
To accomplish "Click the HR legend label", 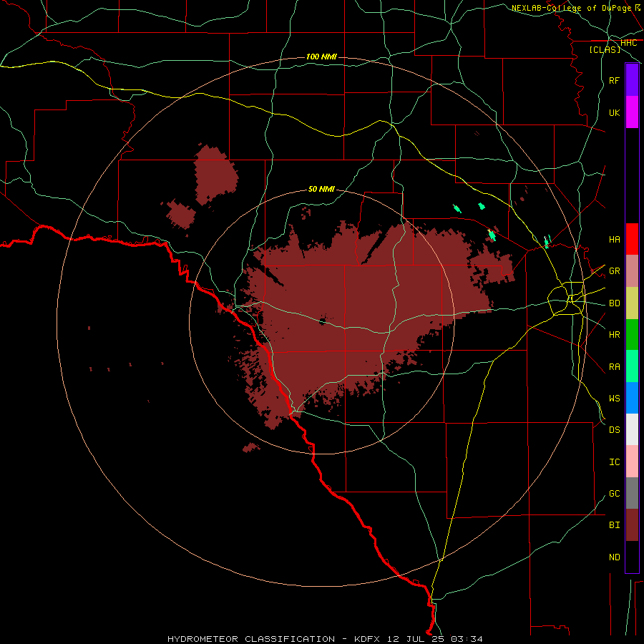I will [x=614, y=335].
